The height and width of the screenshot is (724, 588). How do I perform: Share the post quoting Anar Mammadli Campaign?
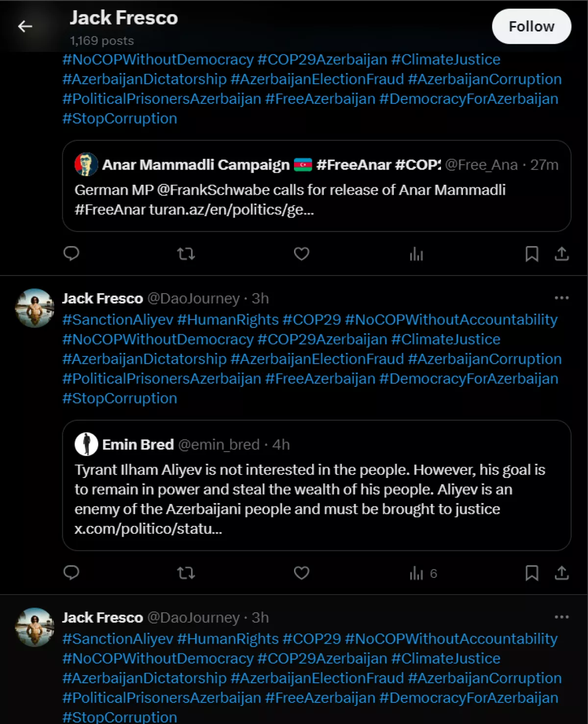pos(562,253)
